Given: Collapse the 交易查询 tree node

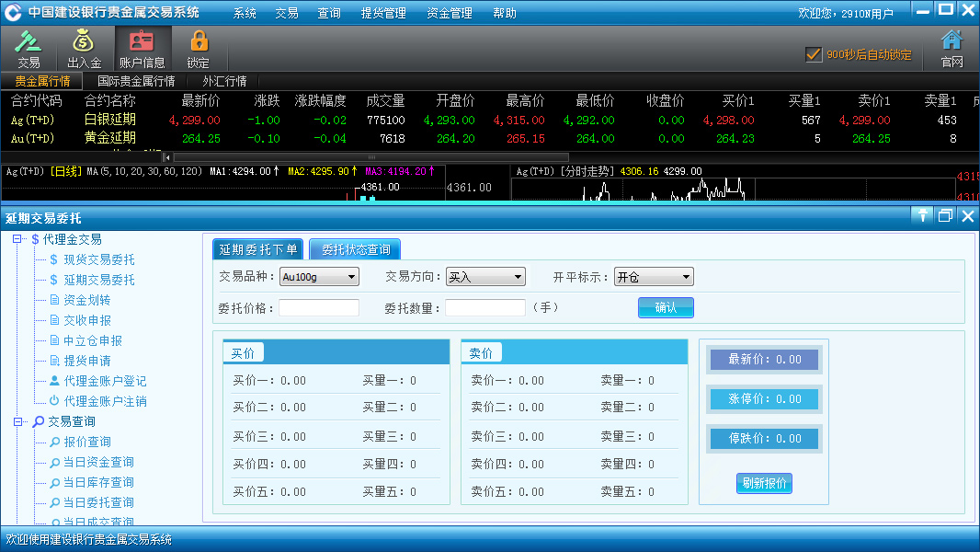Looking at the screenshot, I should [17, 421].
